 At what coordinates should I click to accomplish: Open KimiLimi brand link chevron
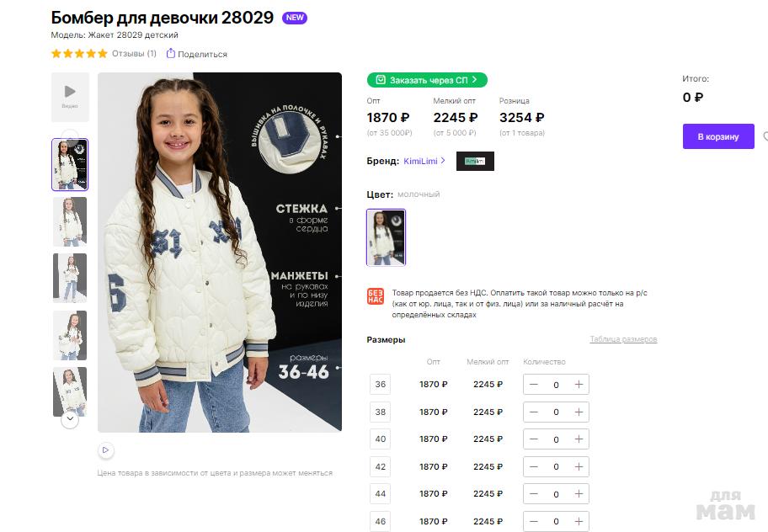[443, 161]
